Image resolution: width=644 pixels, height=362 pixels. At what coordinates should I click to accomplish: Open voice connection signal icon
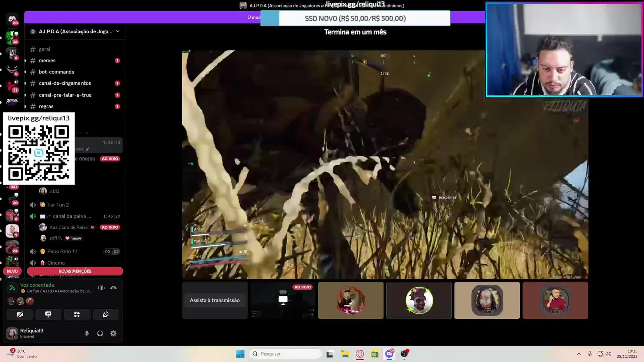point(13,288)
